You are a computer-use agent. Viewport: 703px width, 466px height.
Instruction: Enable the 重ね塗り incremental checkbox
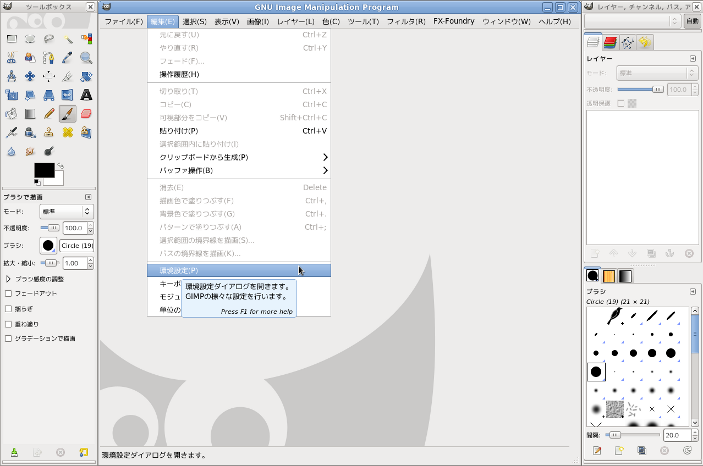pyautogui.click(x=8, y=324)
